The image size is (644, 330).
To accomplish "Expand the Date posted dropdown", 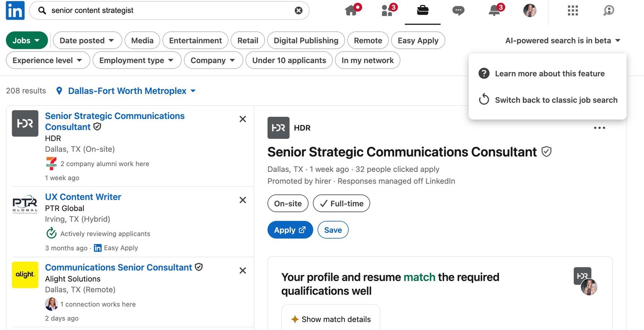I will [x=87, y=40].
